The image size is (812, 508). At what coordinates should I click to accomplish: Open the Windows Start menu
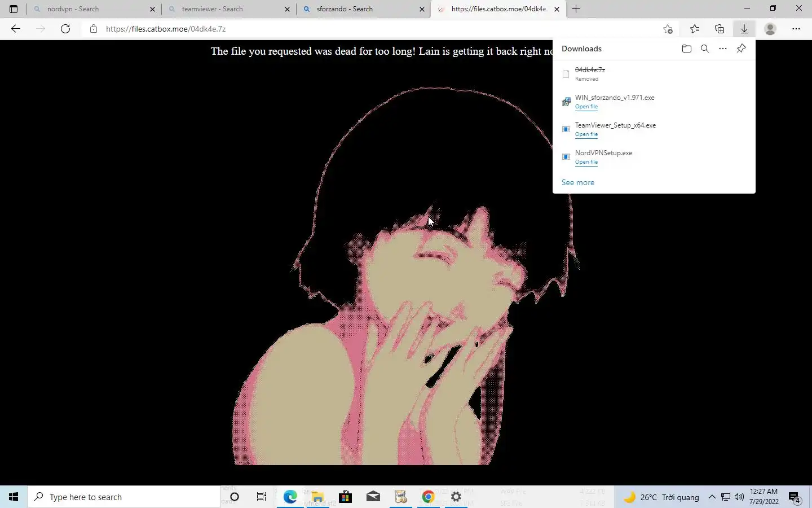14,497
